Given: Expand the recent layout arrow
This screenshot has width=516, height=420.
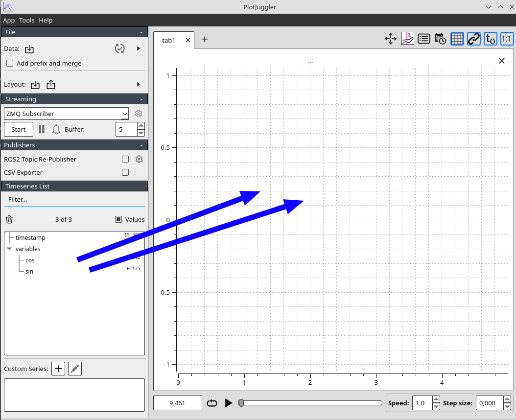Looking at the screenshot, I should tap(139, 84).
